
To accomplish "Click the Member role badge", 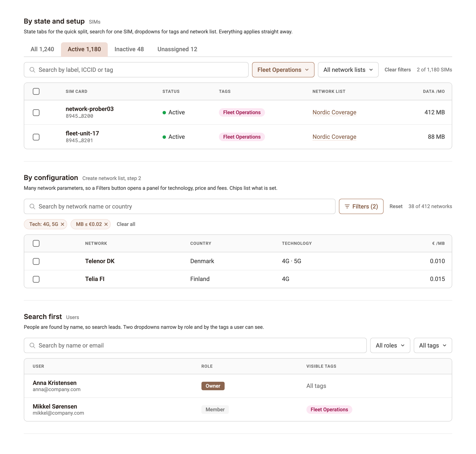I will click(215, 409).
